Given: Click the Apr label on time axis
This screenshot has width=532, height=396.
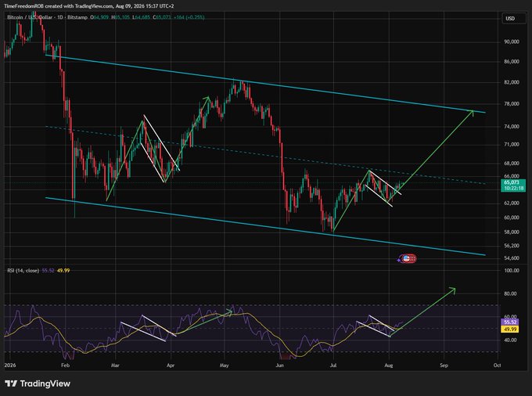Looking at the screenshot, I should pyautogui.click(x=171, y=365).
